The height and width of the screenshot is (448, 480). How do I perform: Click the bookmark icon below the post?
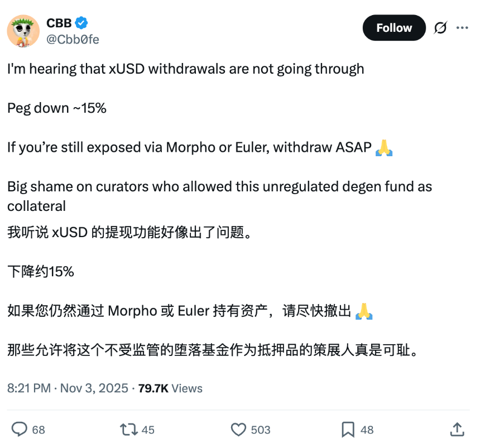click(347, 430)
